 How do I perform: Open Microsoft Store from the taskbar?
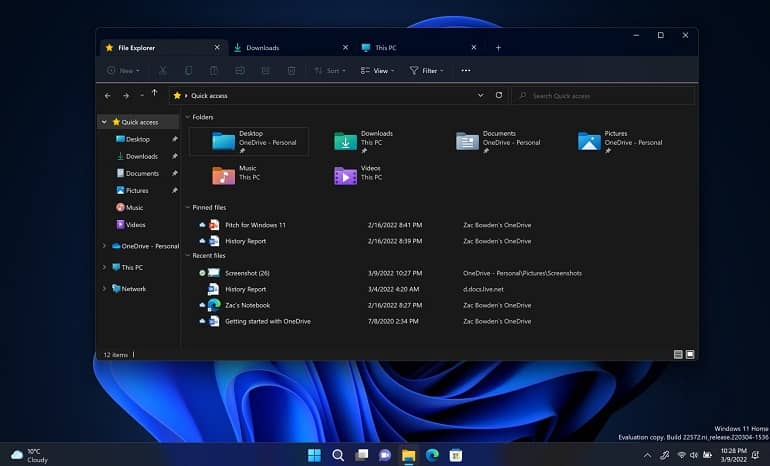[x=456, y=455]
